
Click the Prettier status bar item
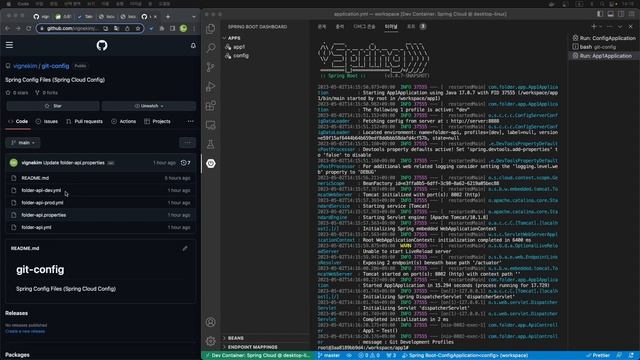[x=598, y=356]
